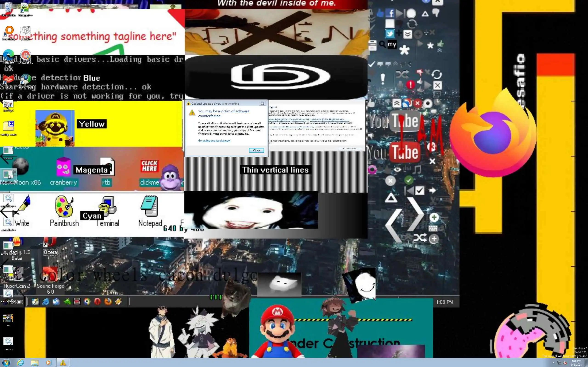The width and height of the screenshot is (588, 367).
Task: Expand the hidden system tray icons arrow
Action: [x=554, y=363]
